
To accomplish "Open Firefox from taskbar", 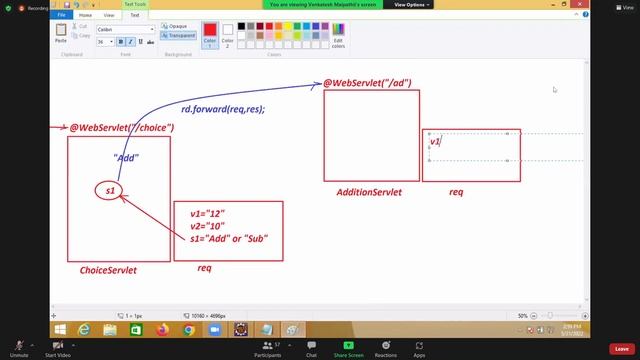I will 162,329.
